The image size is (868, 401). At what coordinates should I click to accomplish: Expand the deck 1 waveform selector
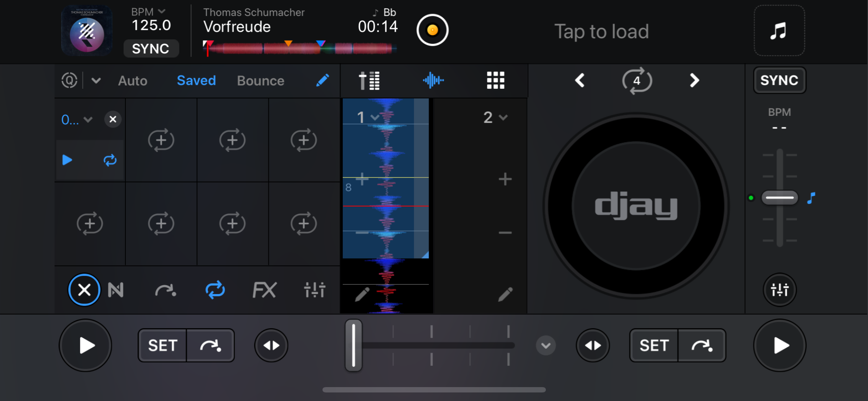pos(368,117)
